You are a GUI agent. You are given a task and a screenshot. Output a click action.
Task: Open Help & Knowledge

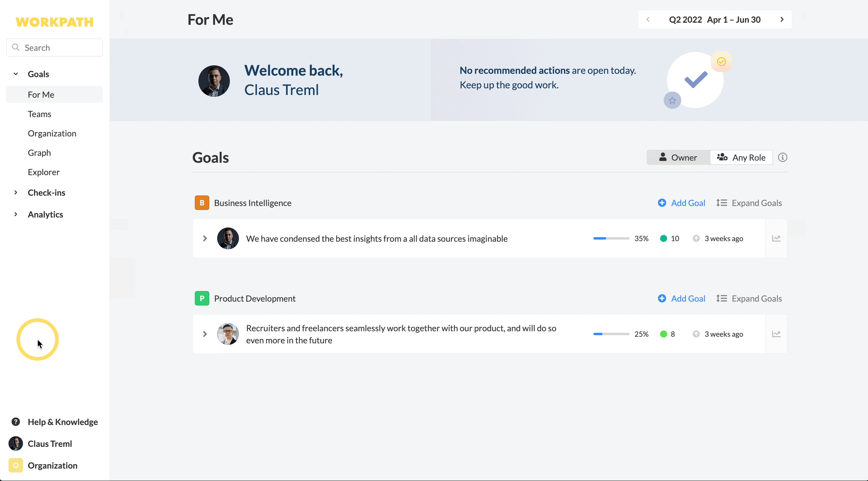(63, 422)
